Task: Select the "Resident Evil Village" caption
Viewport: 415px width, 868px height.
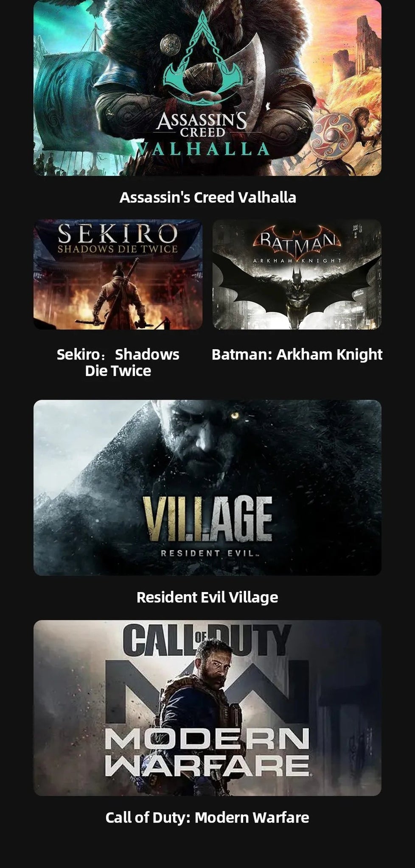Action: [x=207, y=597]
